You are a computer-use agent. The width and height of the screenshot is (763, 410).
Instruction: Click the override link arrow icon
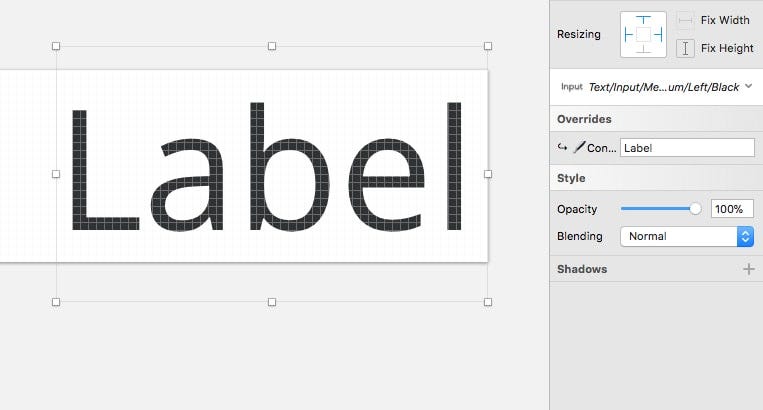[562, 147]
